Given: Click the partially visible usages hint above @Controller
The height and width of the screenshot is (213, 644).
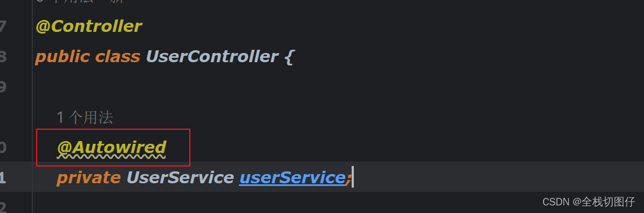Looking at the screenshot, I should [80, 2].
